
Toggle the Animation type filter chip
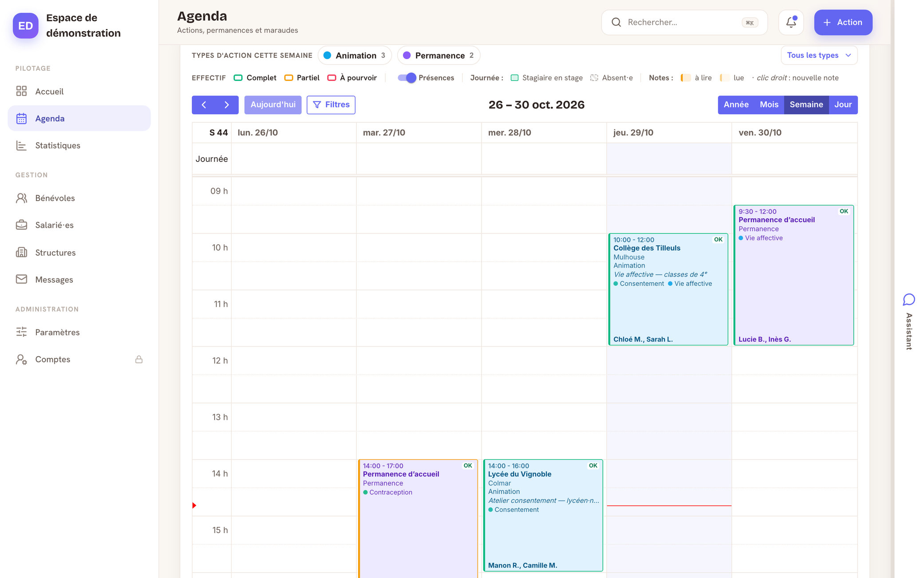354,56
